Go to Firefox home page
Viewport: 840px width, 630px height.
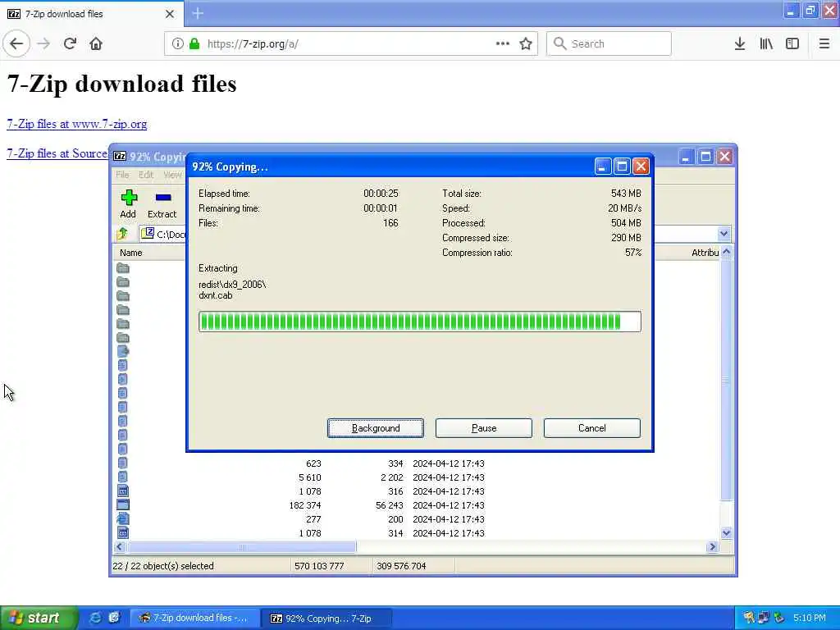(96, 43)
